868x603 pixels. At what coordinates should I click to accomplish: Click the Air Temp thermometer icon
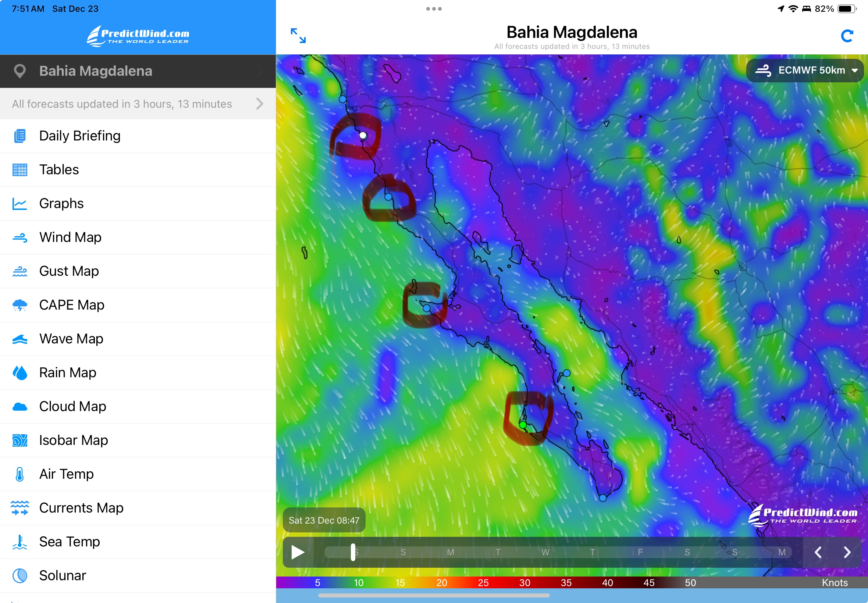coord(19,474)
